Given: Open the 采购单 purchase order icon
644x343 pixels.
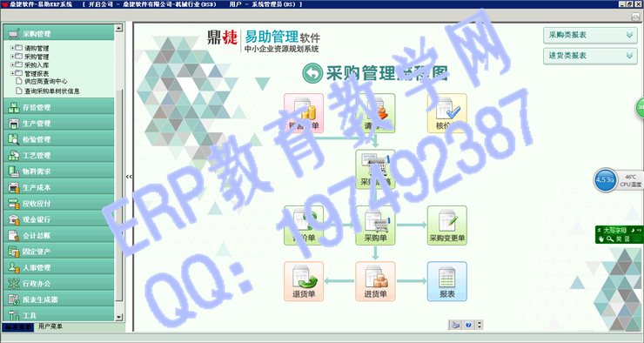Looking at the screenshot, I should tap(375, 225).
